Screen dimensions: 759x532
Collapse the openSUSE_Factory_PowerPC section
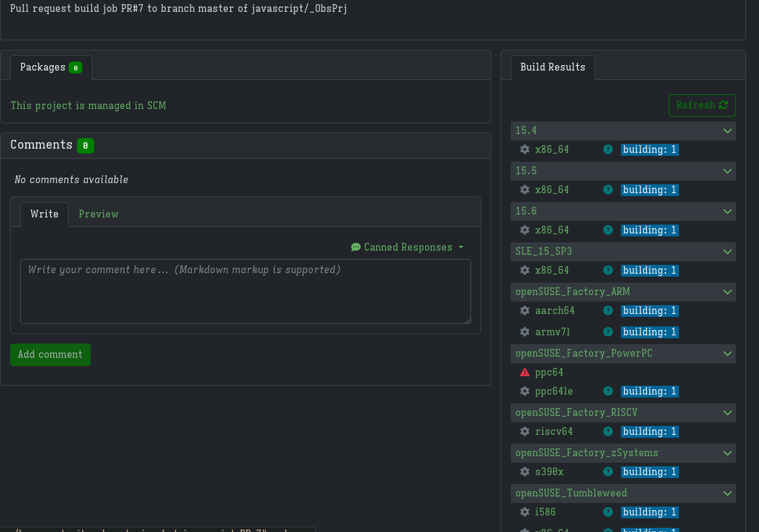pyautogui.click(x=728, y=354)
